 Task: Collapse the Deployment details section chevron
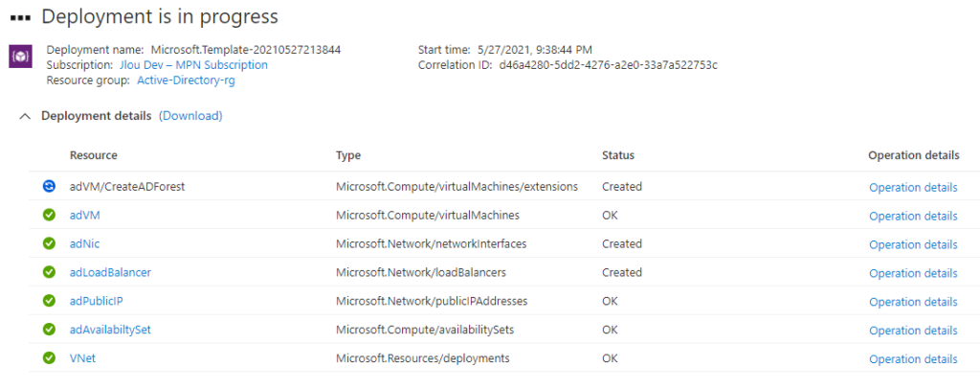pos(25,117)
